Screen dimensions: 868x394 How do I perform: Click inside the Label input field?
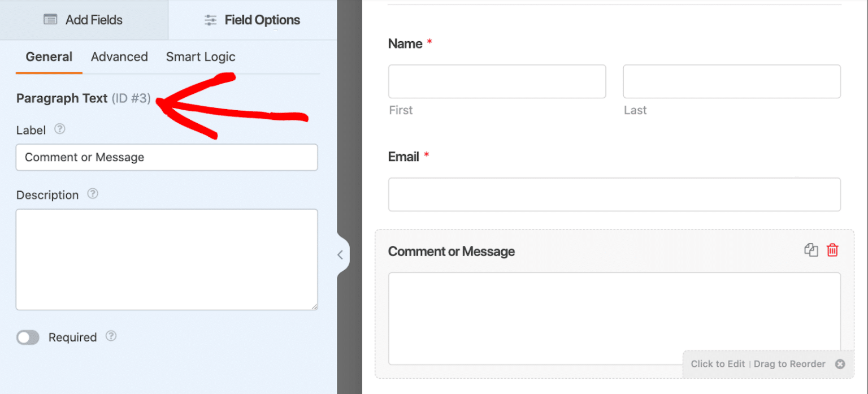[167, 157]
